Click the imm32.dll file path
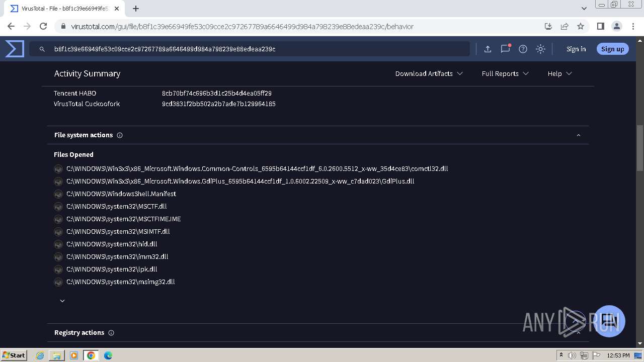Screen dimensions: 644x362 (x=117, y=257)
